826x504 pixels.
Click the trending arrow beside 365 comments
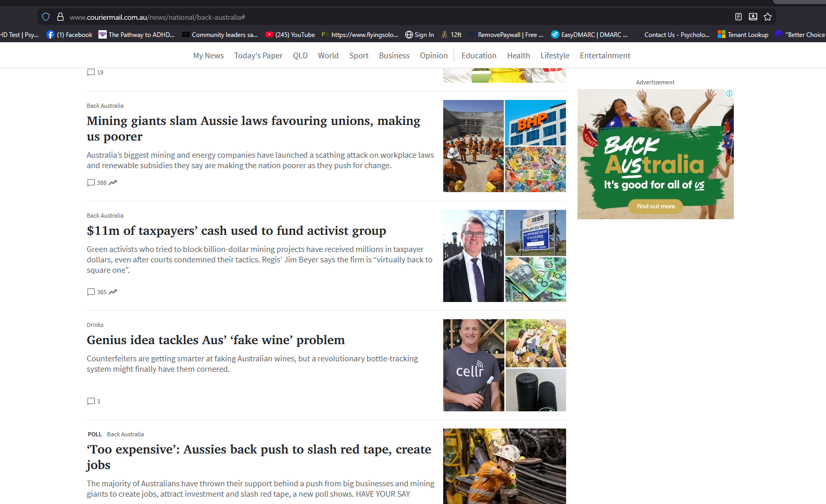112,292
